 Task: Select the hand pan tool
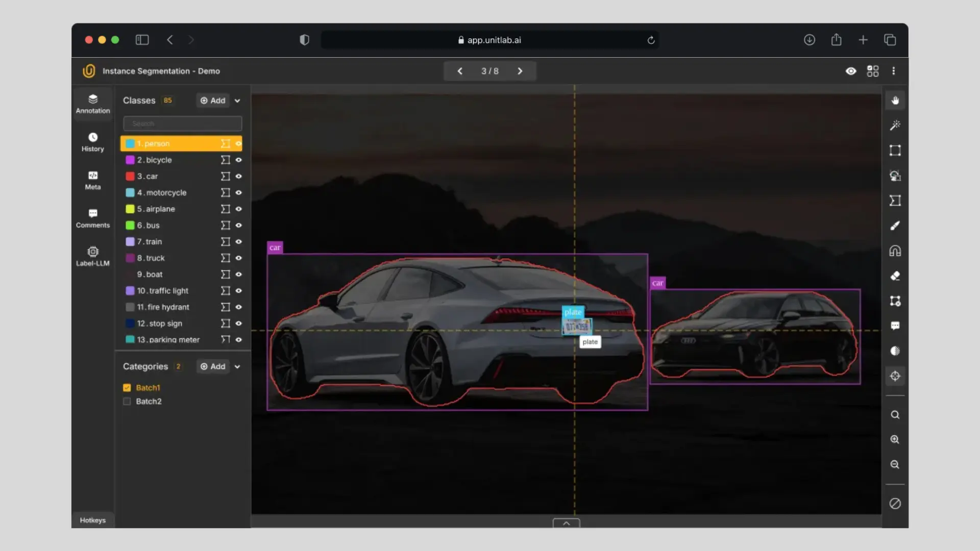coord(895,101)
